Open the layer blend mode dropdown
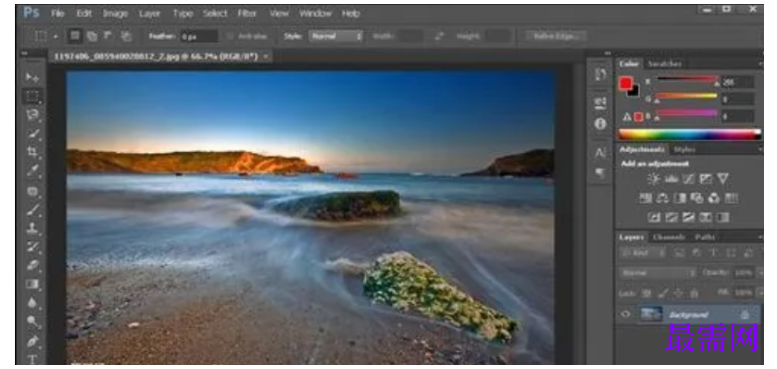 point(658,273)
